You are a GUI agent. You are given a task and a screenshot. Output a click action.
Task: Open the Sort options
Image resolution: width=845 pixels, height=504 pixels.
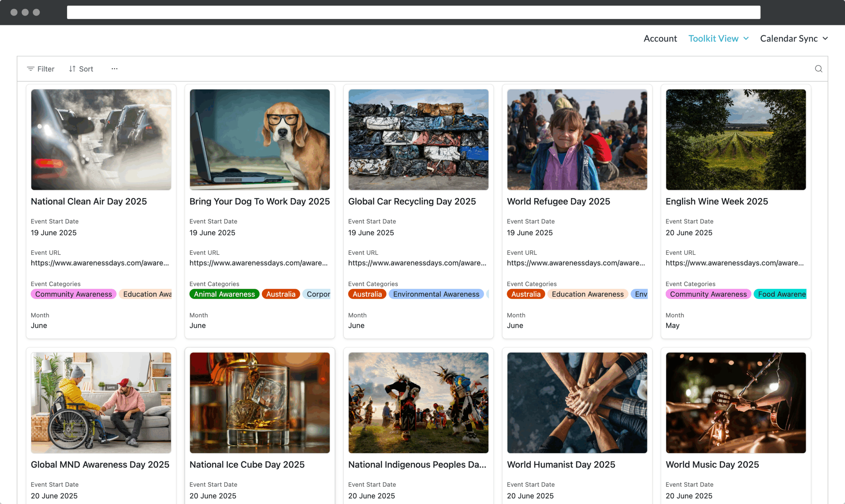[81, 69]
